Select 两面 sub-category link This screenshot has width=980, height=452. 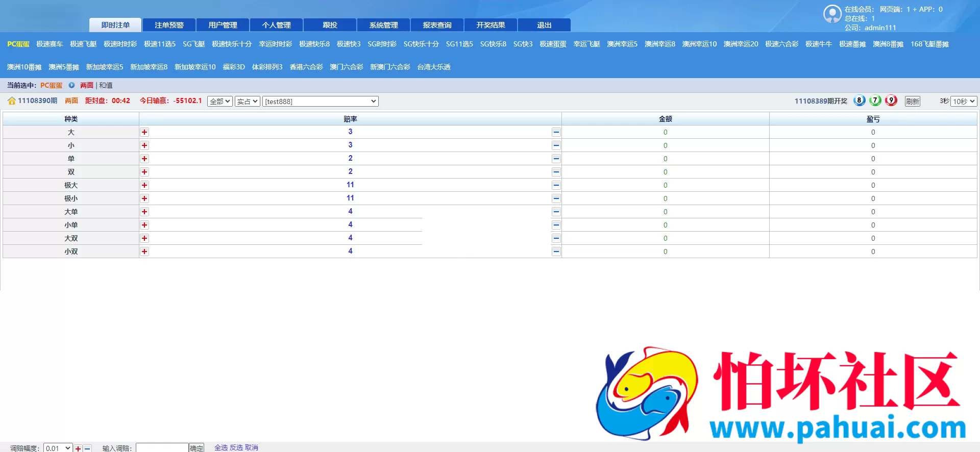(x=87, y=85)
